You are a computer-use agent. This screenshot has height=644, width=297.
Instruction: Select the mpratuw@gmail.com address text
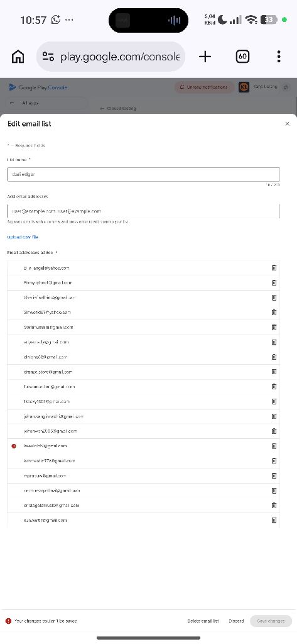[x=45, y=475]
